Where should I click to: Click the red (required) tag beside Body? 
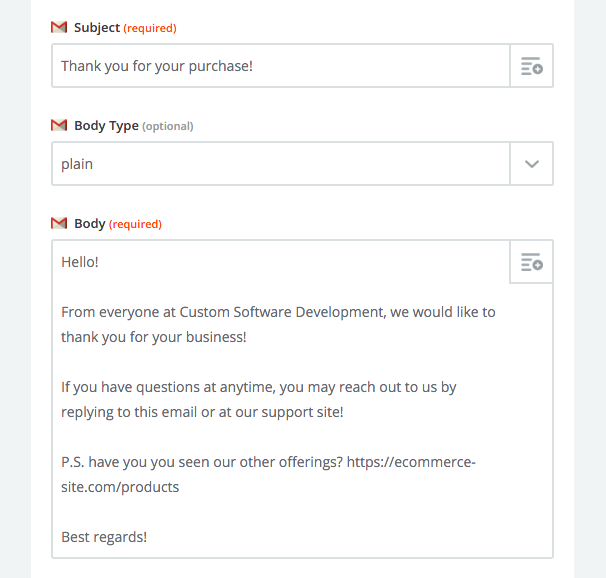[x=135, y=224]
